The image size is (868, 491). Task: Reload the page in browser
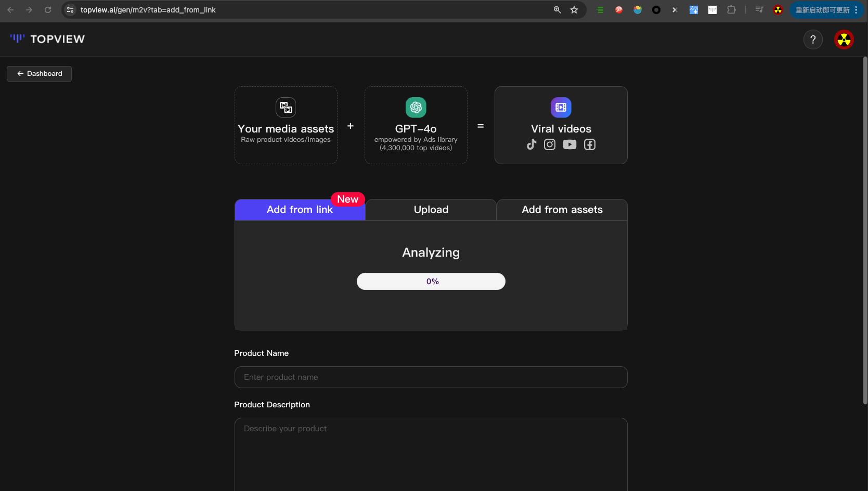coord(48,10)
